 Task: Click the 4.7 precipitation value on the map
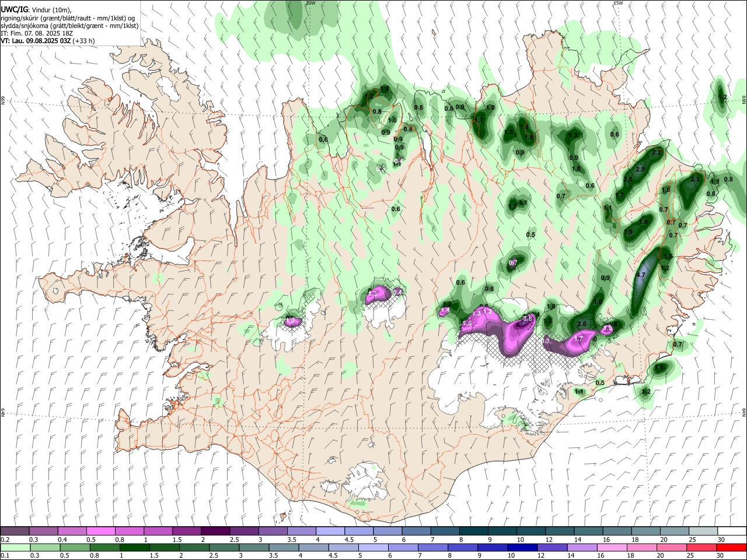pyautogui.click(x=640, y=275)
